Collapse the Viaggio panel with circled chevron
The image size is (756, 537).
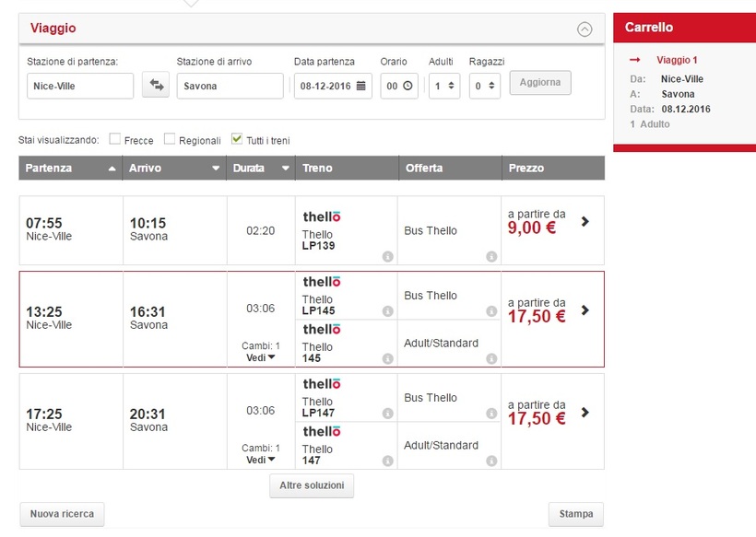click(584, 29)
